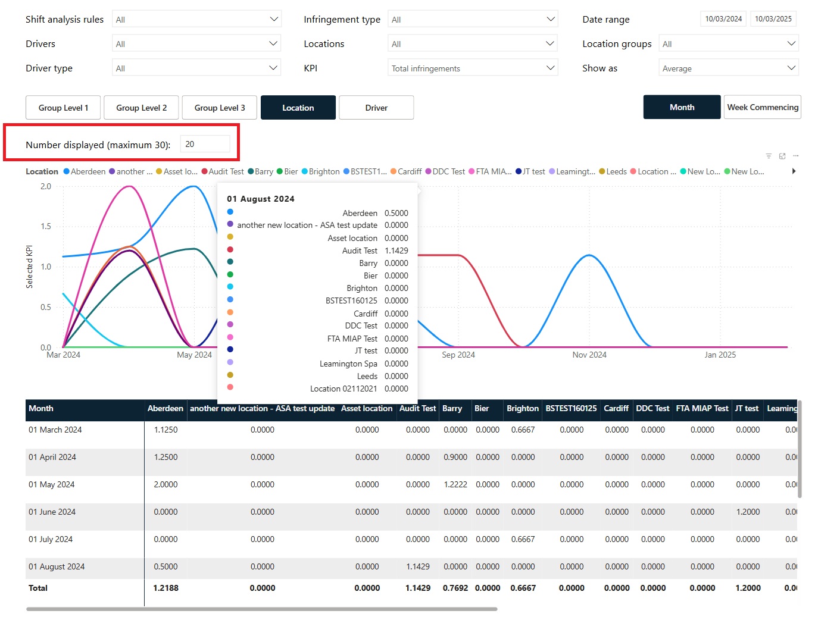The height and width of the screenshot is (620, 840).
Task: Open the KPI Total infringements dropdown
Action: coord(473,68)
